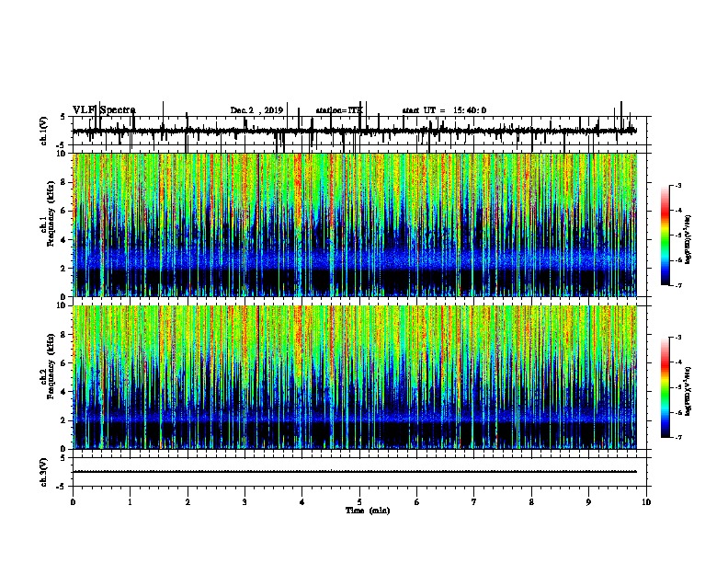
Task: Click the ch.2 color scale bar
Action: tap(665, 387)
